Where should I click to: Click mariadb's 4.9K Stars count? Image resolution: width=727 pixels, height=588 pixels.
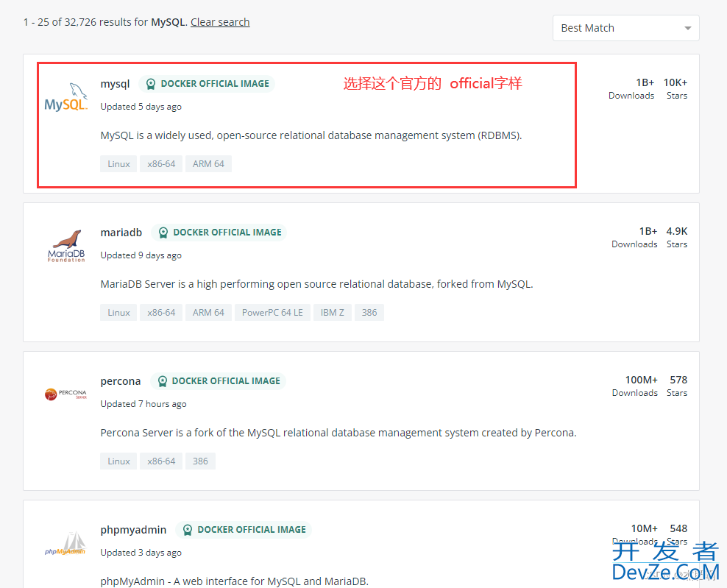pyautogui.click(x=677, y=231)
